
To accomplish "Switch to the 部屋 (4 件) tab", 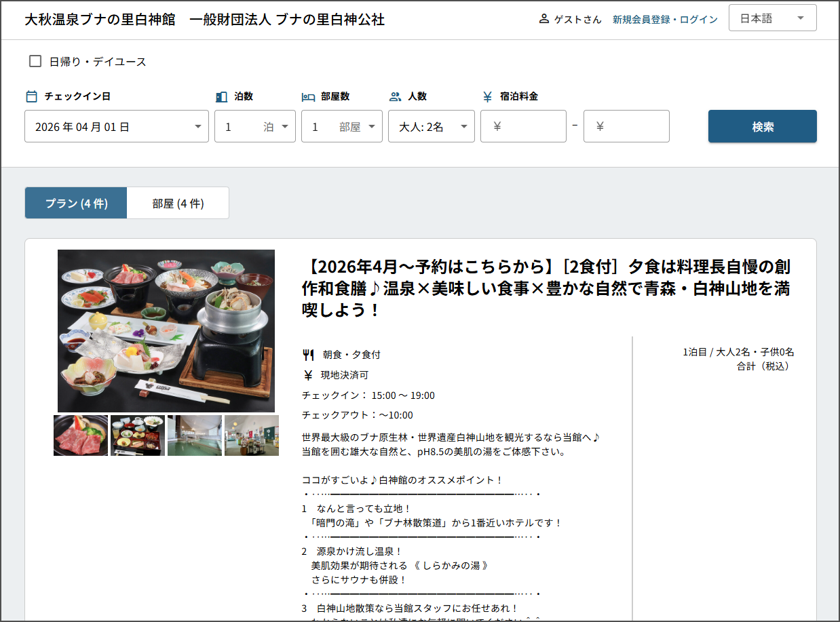I will coord(178,203).
